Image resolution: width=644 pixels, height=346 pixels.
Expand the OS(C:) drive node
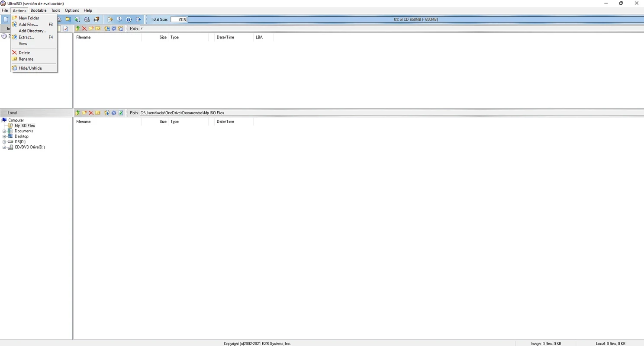pos(4,142)
